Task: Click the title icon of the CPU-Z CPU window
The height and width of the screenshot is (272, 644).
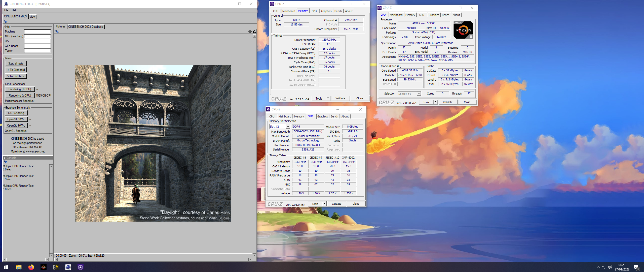Action: click(380, 8)
